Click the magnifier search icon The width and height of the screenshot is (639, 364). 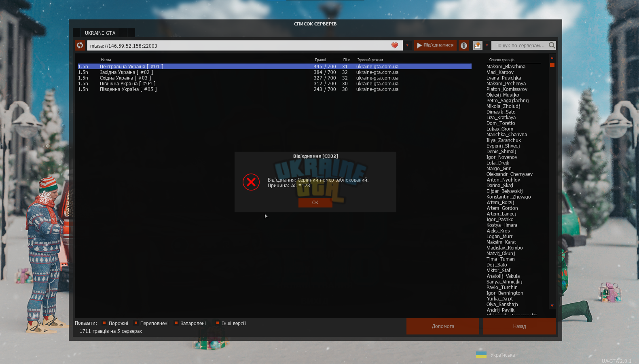552,45
